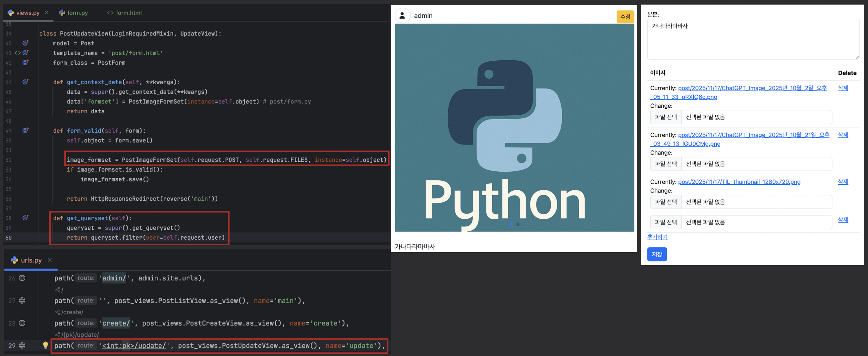Viewport: 868px width, 356px height.
Task: Click the endpoint hint icon for '/create/'
Action: pyautogui.click(x=57, y=313)
